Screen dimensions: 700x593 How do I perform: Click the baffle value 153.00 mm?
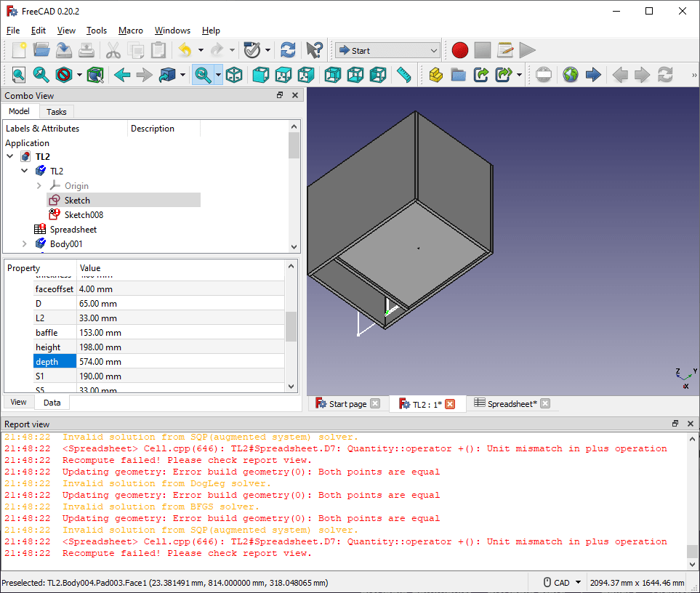pyautogui.click(x=180, y=332)
